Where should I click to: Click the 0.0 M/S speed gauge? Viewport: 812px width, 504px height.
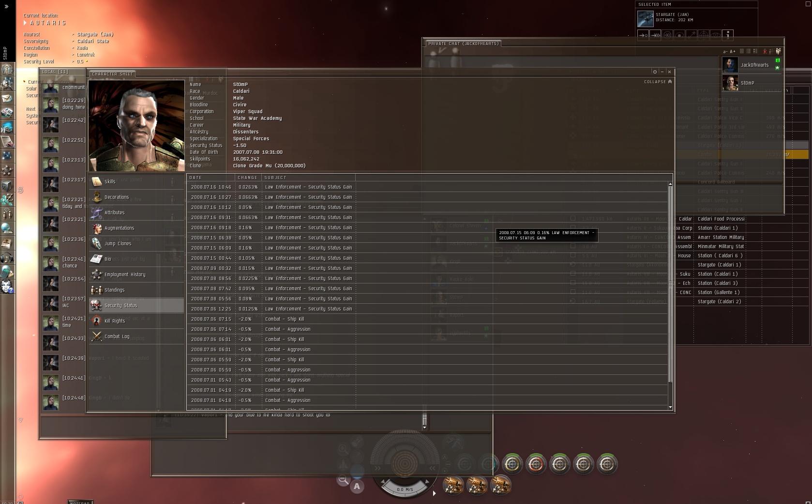405,489
